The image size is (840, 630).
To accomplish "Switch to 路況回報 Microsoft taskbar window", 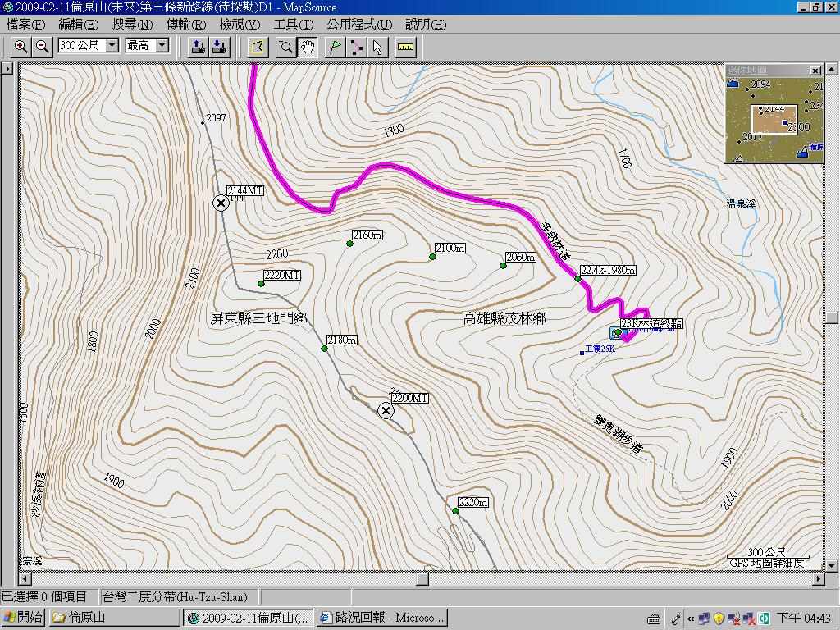I will pos(381,618).
